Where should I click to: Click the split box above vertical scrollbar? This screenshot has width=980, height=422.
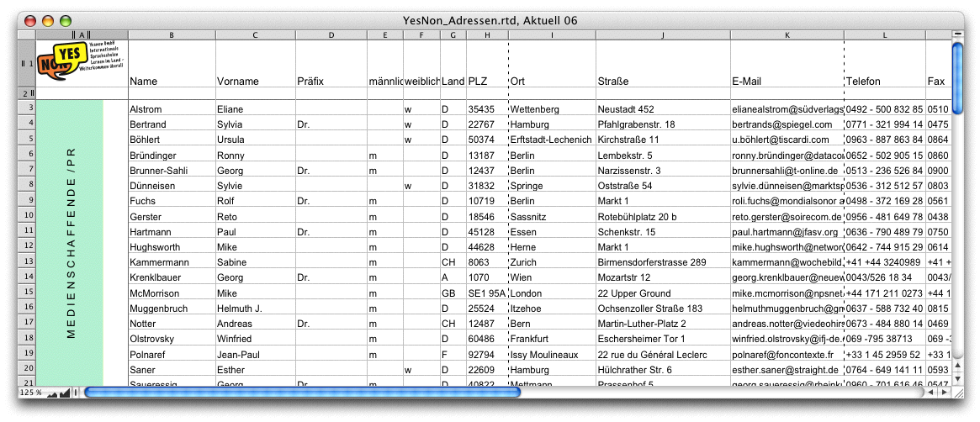pos(956,34)
